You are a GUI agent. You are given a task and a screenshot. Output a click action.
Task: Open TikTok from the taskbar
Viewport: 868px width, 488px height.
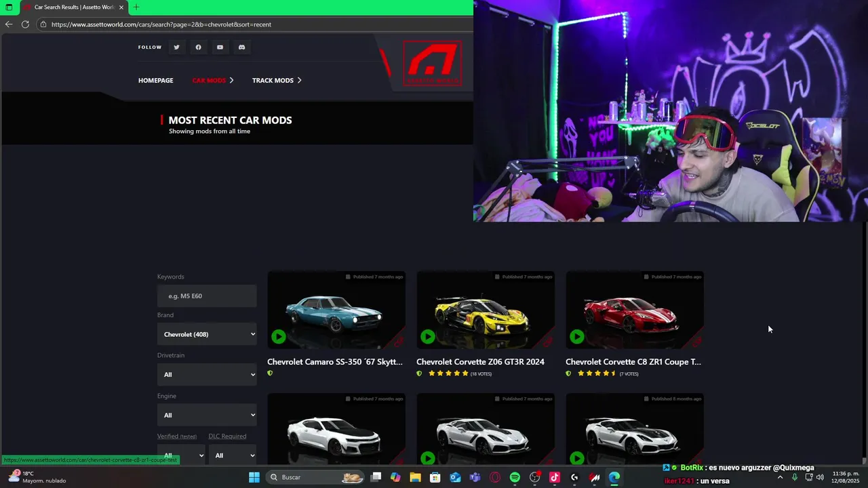tap(554, 477)
